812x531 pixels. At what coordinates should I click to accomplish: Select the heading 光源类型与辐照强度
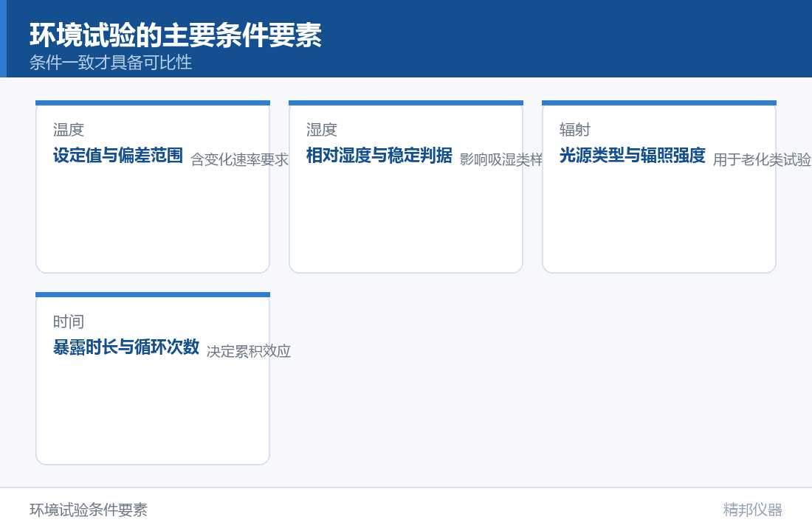pos(633,156)
